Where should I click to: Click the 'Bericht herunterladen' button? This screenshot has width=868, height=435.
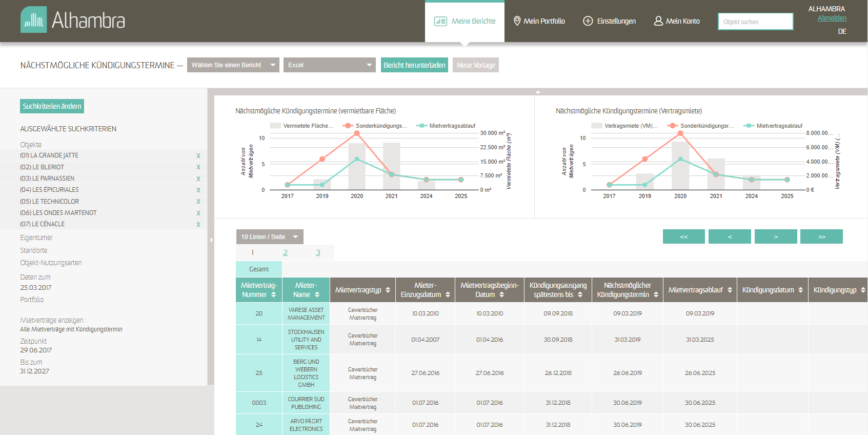tap(414, 65)
